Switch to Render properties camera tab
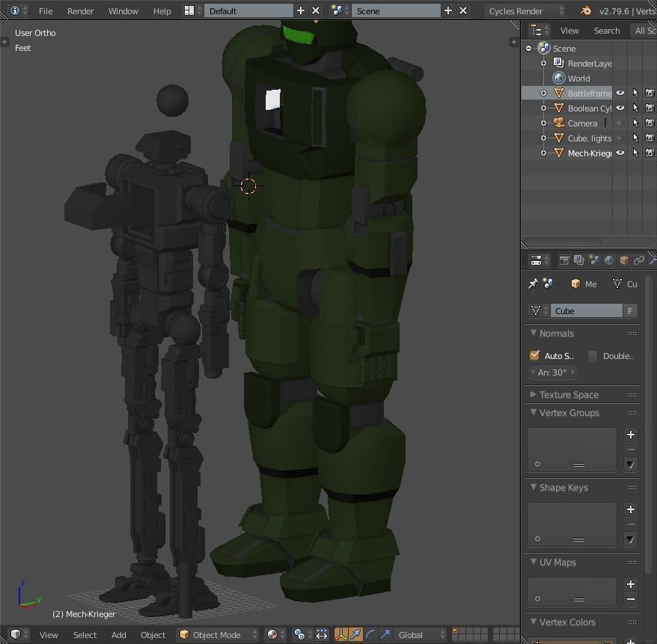This screenshot has height=644, width=657. tap(564, 260)
